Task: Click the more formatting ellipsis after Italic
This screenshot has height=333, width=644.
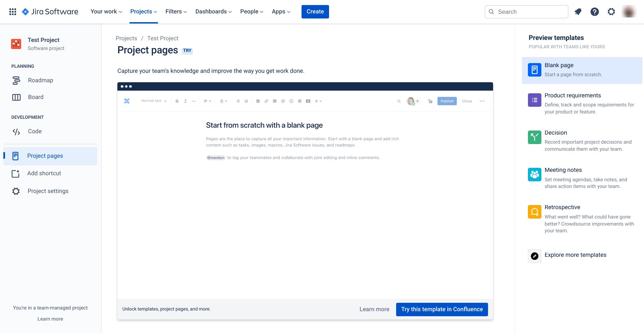Action: pyautogui.click(x=194, y=101)
